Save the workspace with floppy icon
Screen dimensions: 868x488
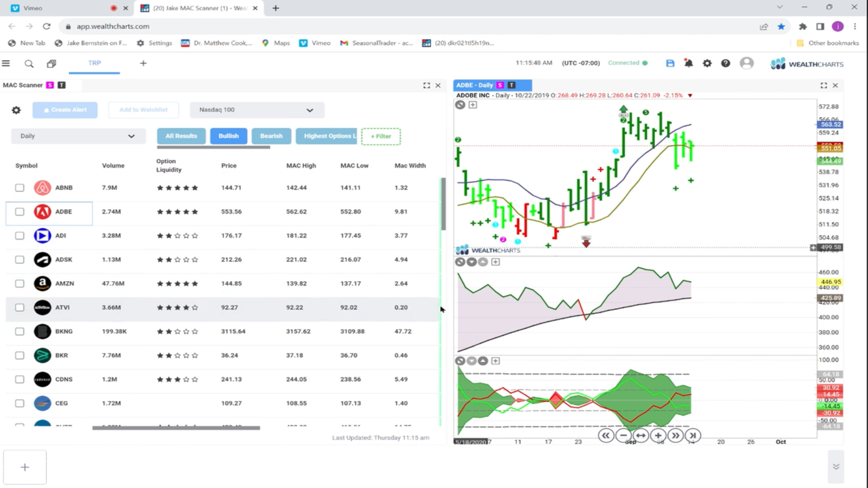[x=670, y=63]
